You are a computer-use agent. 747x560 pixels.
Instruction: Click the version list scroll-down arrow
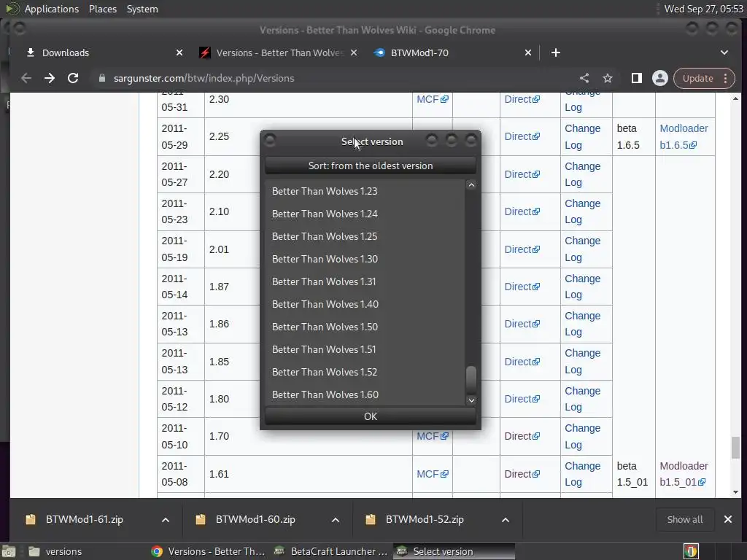pos(471,400)
